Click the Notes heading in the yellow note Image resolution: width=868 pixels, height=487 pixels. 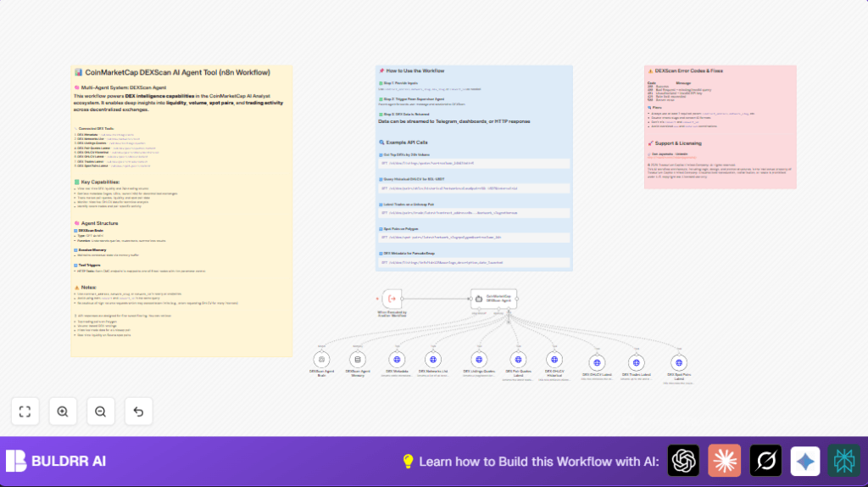point(86,288)
